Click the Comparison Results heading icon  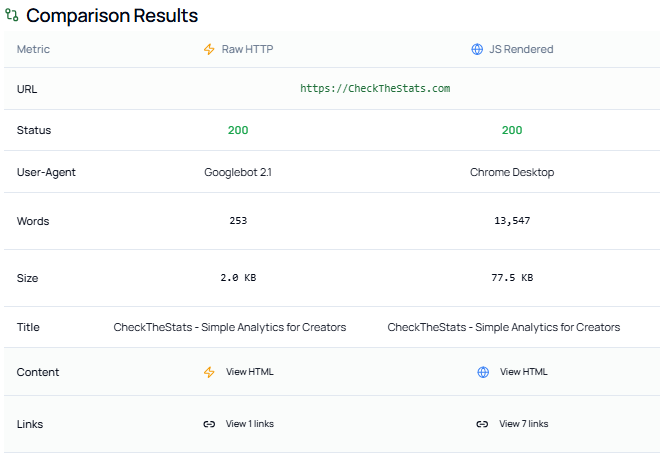(x=12, y=16)
